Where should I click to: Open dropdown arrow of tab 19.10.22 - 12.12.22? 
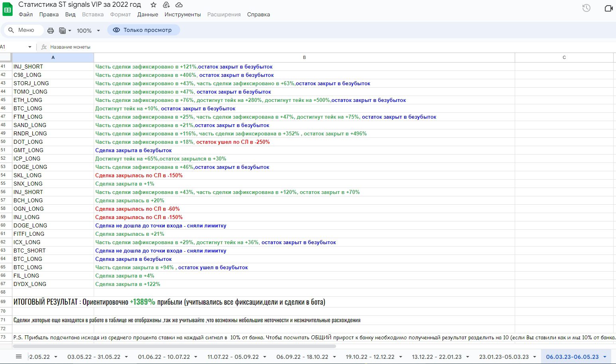tap(401, 357)
